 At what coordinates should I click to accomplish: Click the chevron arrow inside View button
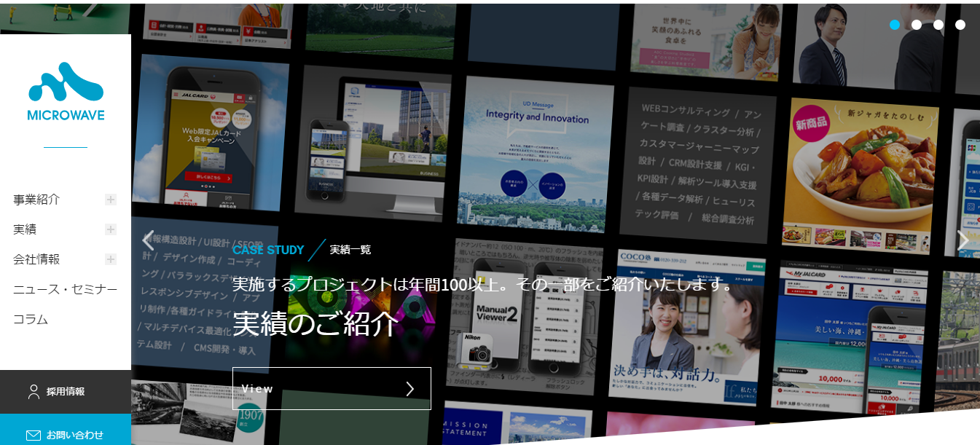(x=409, y=389)
